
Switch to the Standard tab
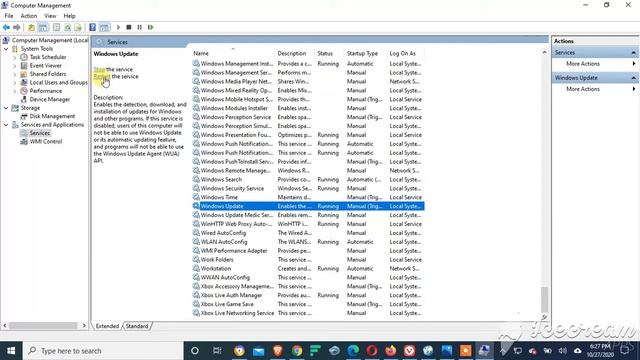(x=137, y=326)
